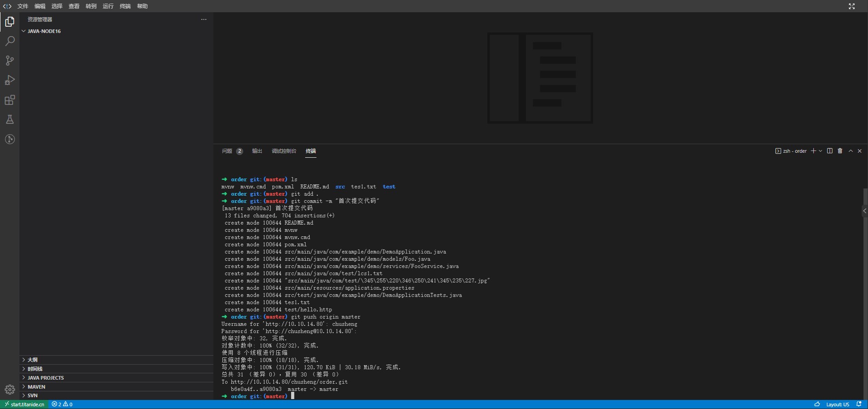Click the pom.xml filename in ls output

pyautogui.click(x=283, y=187)
